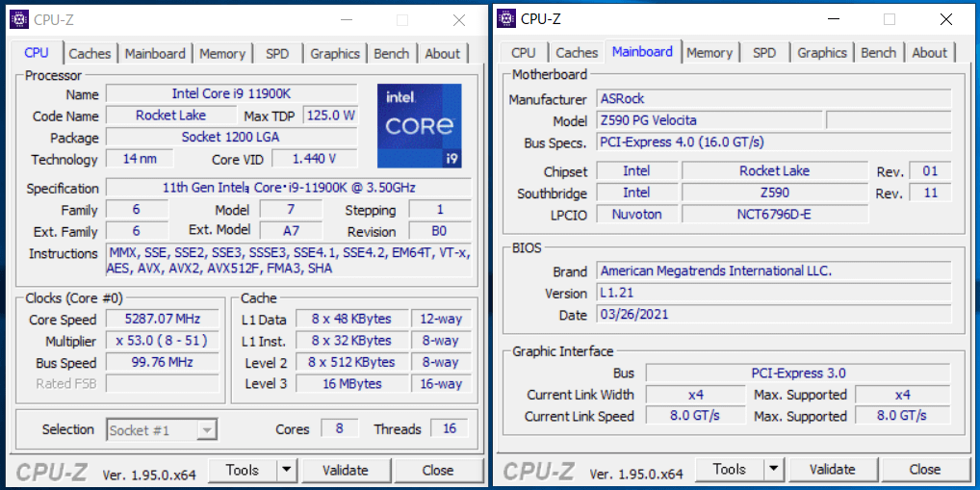Click Close button in right window
The height and width of the screenshot is (490, 980).
(x=925, y=470)
